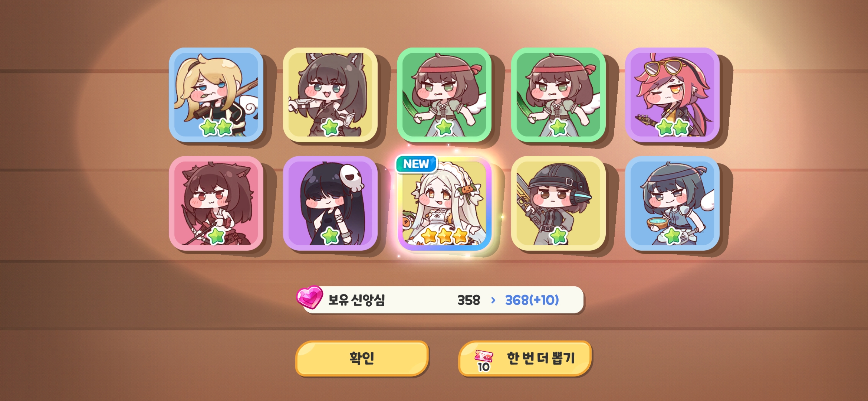This screenshot has height=401, width=868.
Task: Select the cat-eared archer on pink card
Action: point(216,203)
